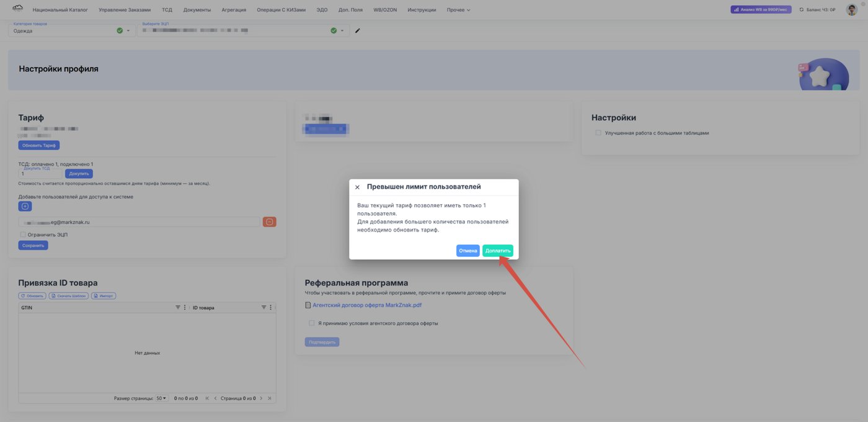
Task: Expand the Категория товаров dropdown
Action: coord(128,30)
